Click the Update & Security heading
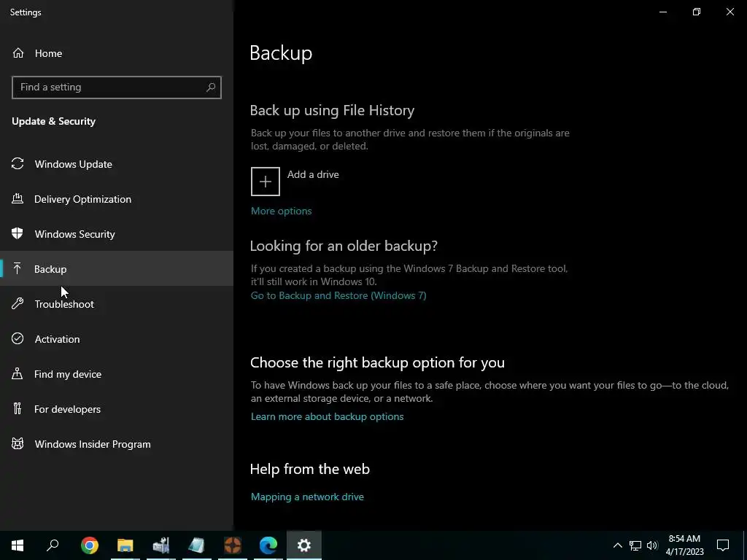Viewport: 747px width, 560px height. tap(53, 121)
